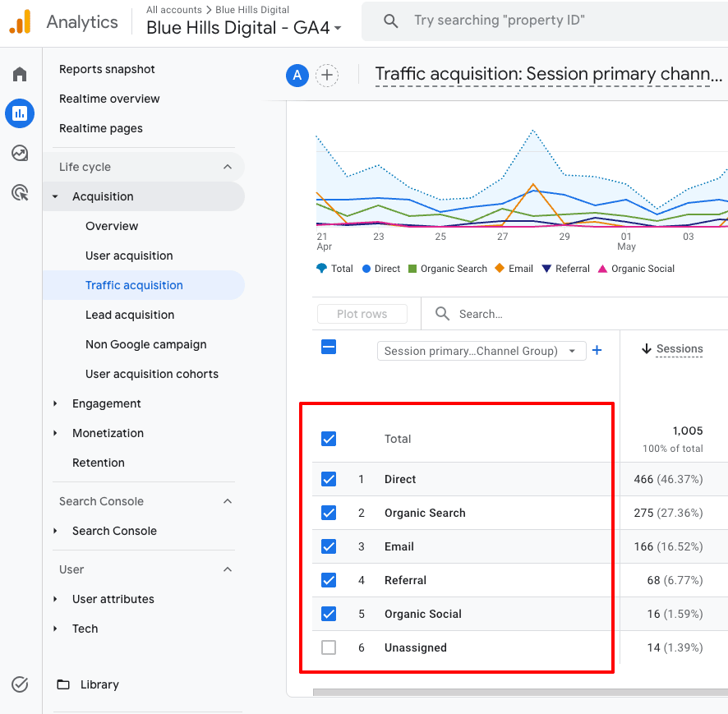
Task: Click the table search magnifier icon
Action: point(442,314)
